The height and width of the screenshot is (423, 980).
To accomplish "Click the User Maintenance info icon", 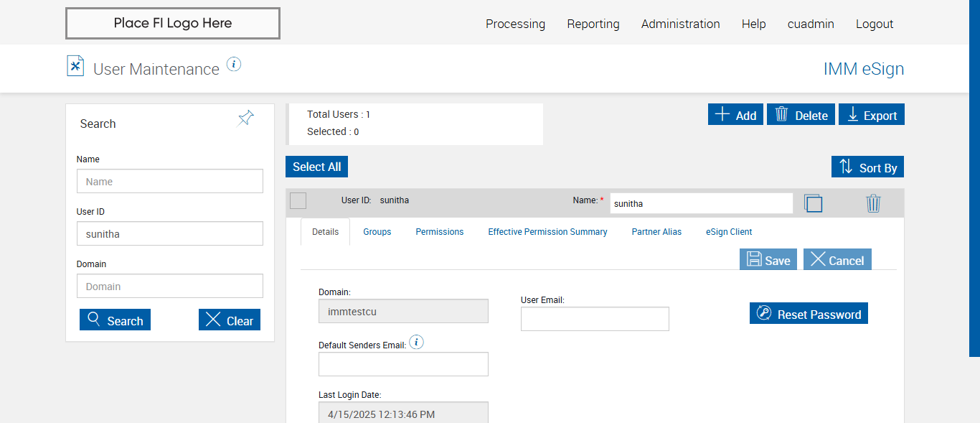I will click(x=234, y=65).
